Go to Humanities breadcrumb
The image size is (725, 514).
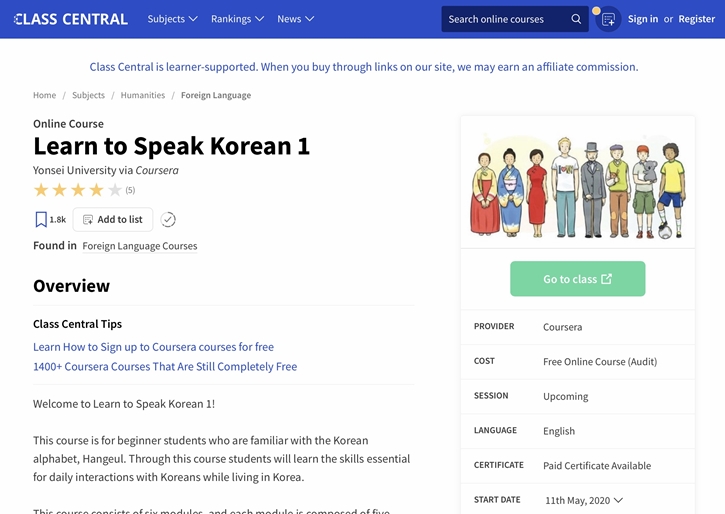pos(143,95)
